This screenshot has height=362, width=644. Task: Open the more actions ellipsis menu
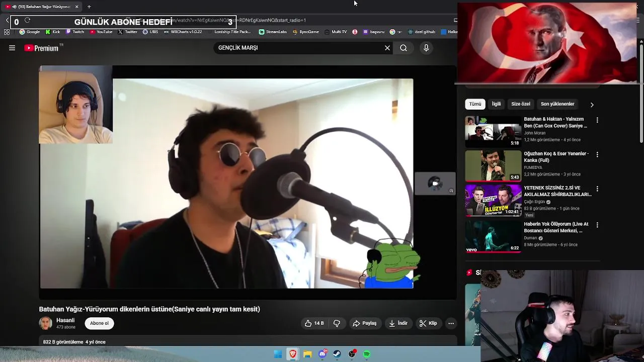tap(451, 323)
